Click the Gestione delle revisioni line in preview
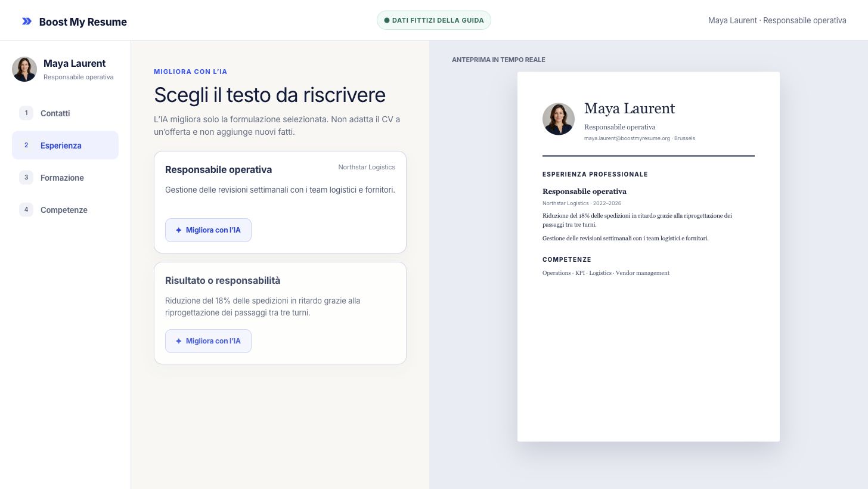 pos(625,238)
